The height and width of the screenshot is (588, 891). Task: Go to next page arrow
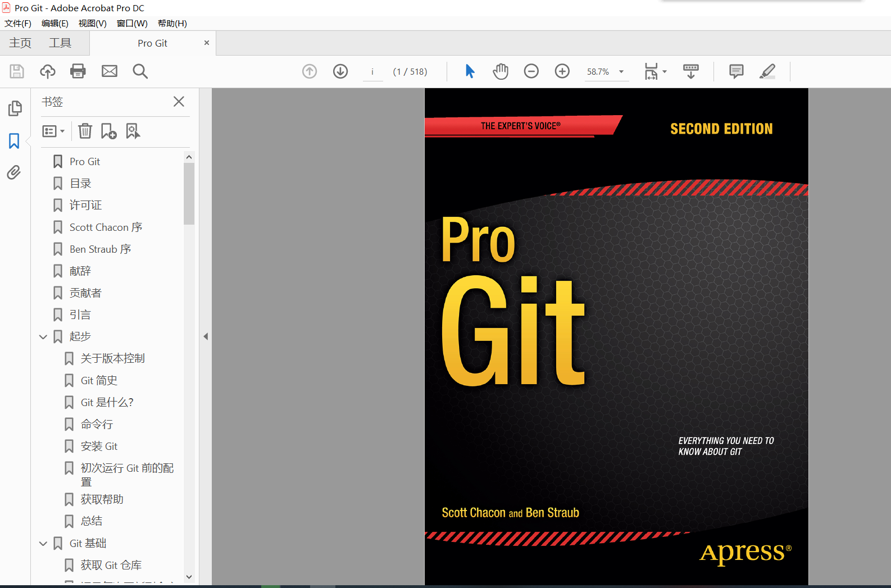[340, 71]
